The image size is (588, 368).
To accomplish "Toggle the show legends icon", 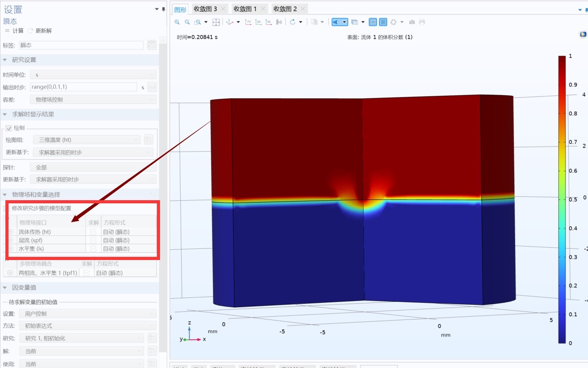I will point(383,22).
